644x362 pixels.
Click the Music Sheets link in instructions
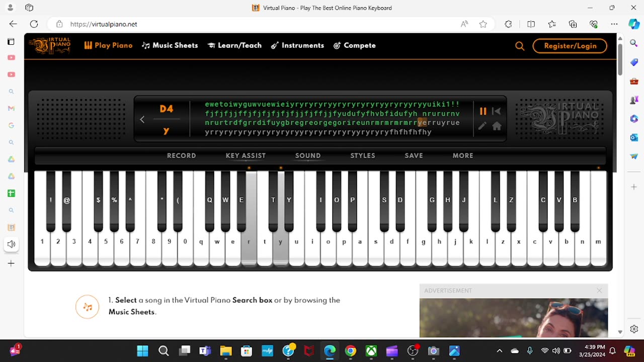(x=131, y=312)
